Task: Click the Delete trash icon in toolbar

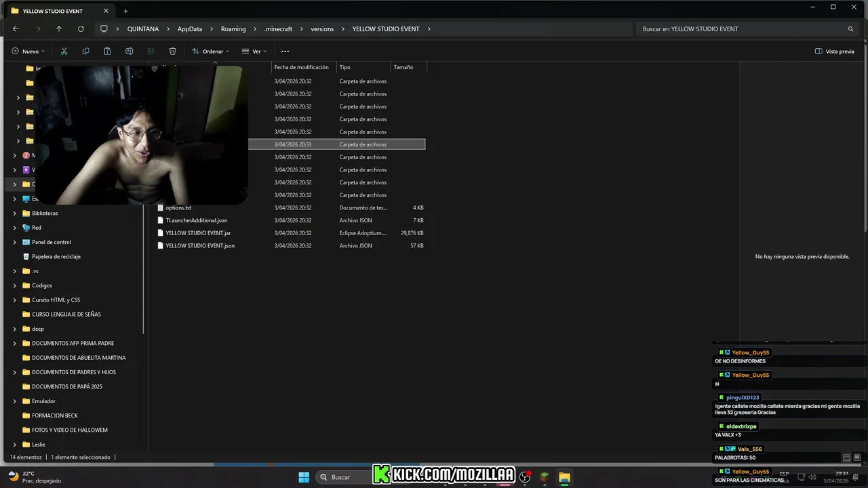Action: tap(172, 51)
